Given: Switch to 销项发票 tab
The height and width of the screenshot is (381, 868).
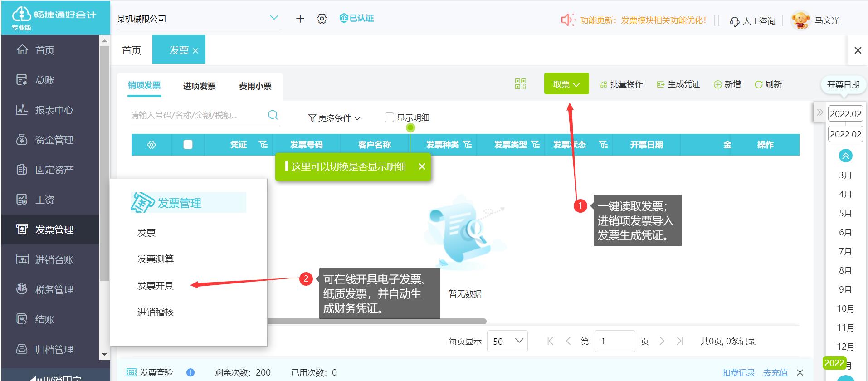Looking at the screenshot, I should pyautogui.click(x=144, y=85).
